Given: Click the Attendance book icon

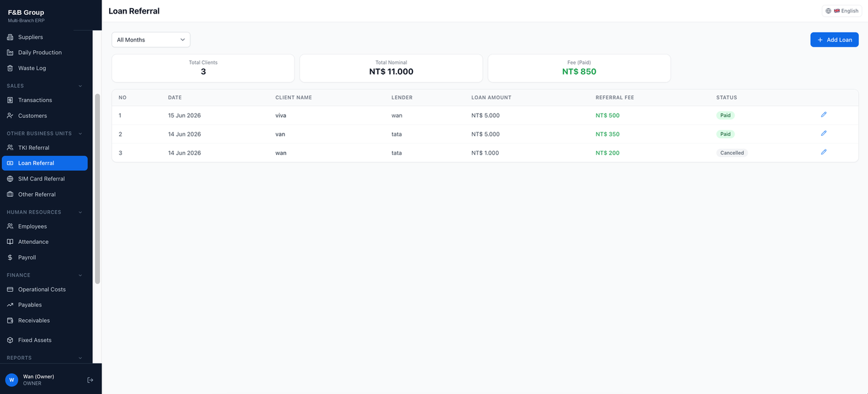Looking at the screenshot, I should [10, 242].
